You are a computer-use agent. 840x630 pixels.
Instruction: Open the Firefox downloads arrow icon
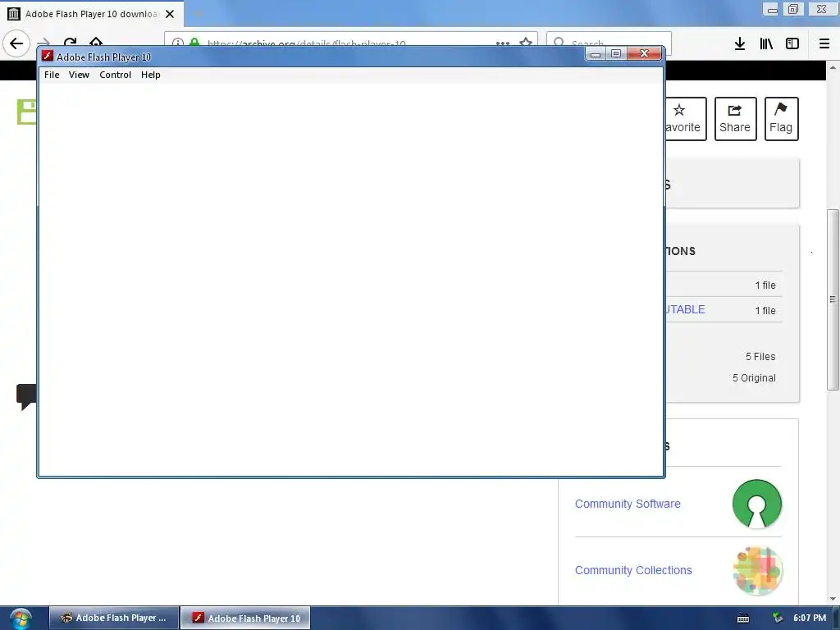pos(740,43)
